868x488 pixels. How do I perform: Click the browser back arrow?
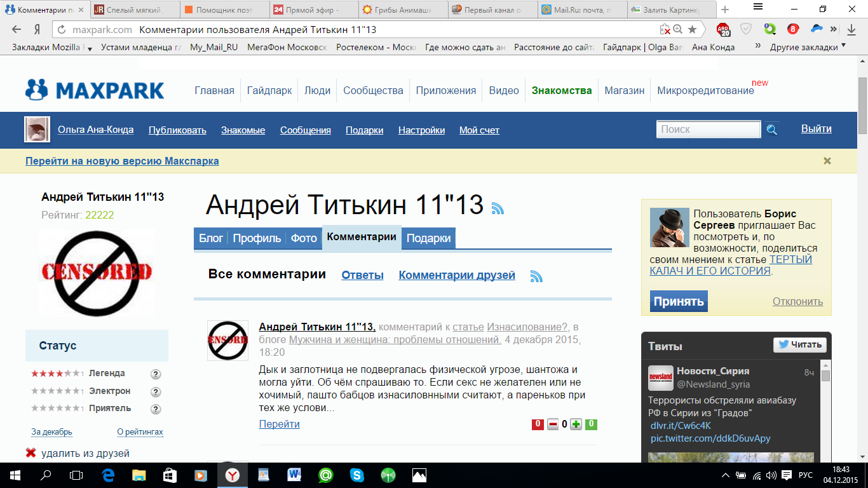coord(17,29)
